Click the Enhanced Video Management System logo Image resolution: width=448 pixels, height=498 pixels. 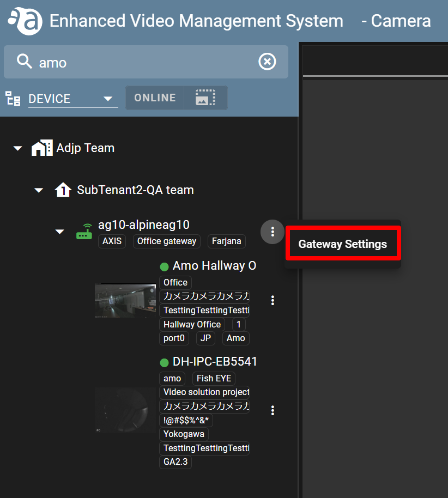pos(25,21)
